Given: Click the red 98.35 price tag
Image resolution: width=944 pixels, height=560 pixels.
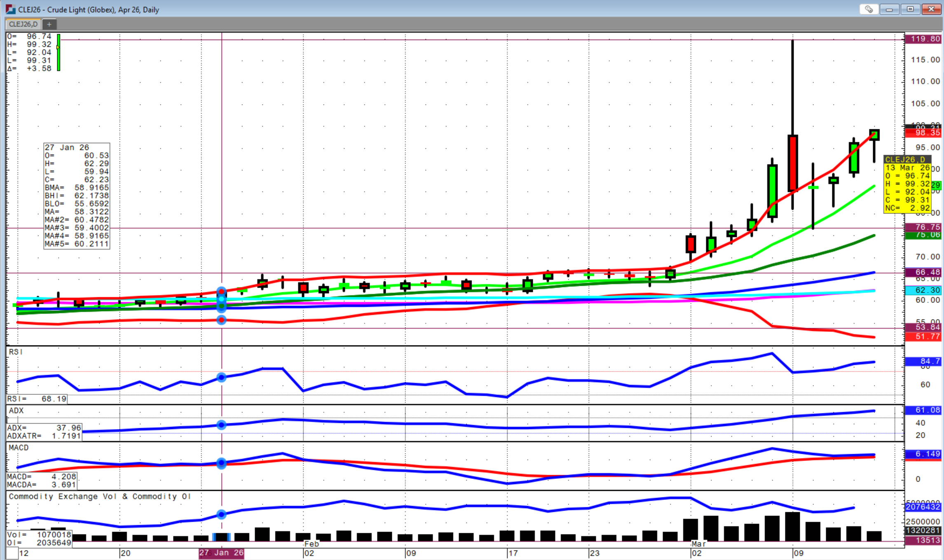Looking at the screenshot, I should tap(923, 133).
